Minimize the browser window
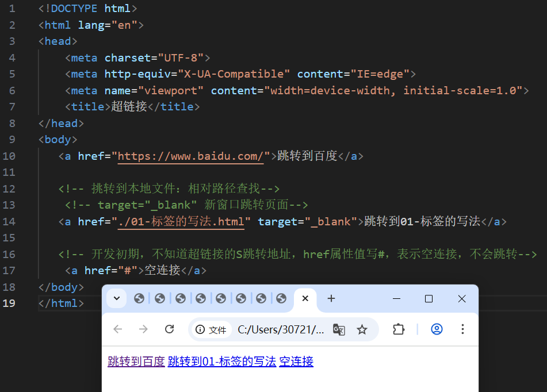The height and width of the screenshot is (392, 547). click(x=397, y=298)
